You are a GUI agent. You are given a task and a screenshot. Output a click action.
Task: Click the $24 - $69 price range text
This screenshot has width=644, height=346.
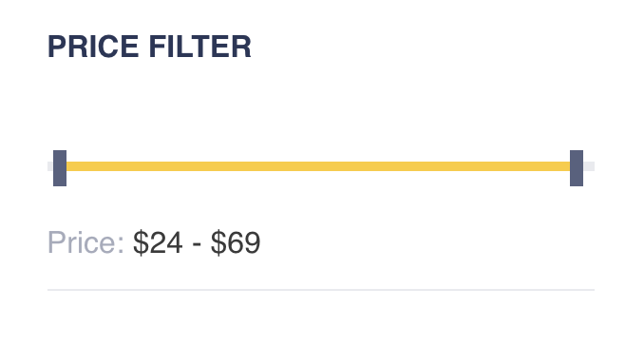[197, 242]
